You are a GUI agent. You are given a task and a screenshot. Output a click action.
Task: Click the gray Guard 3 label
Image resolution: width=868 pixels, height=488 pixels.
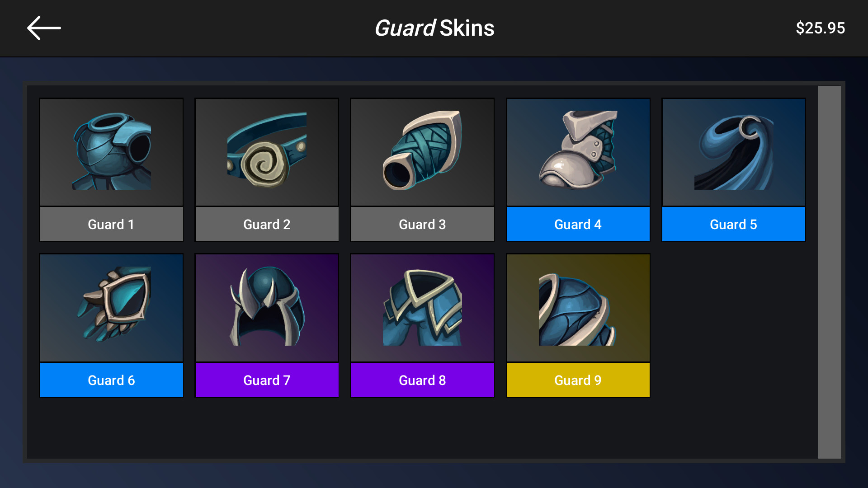pos(422,224)
